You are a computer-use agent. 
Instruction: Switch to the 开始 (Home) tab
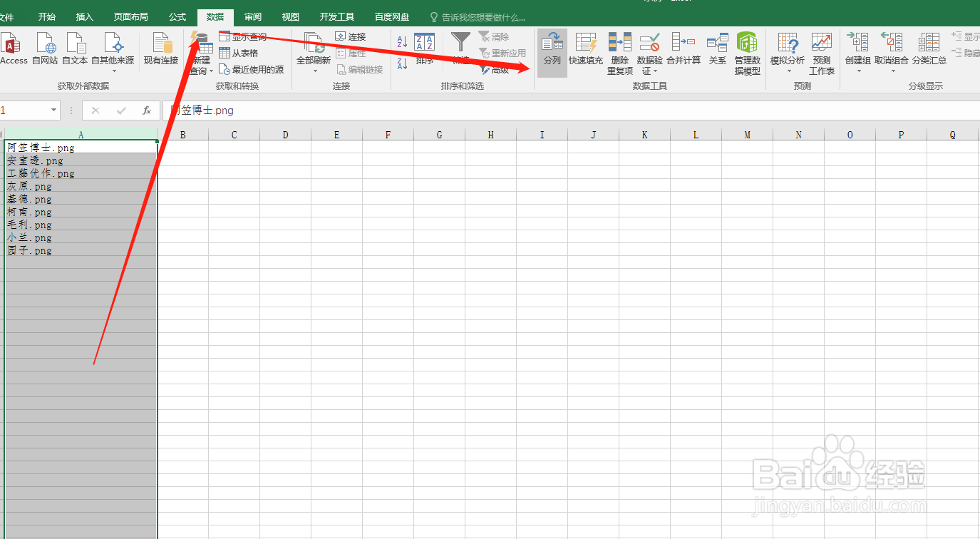[x=47, y=17]
